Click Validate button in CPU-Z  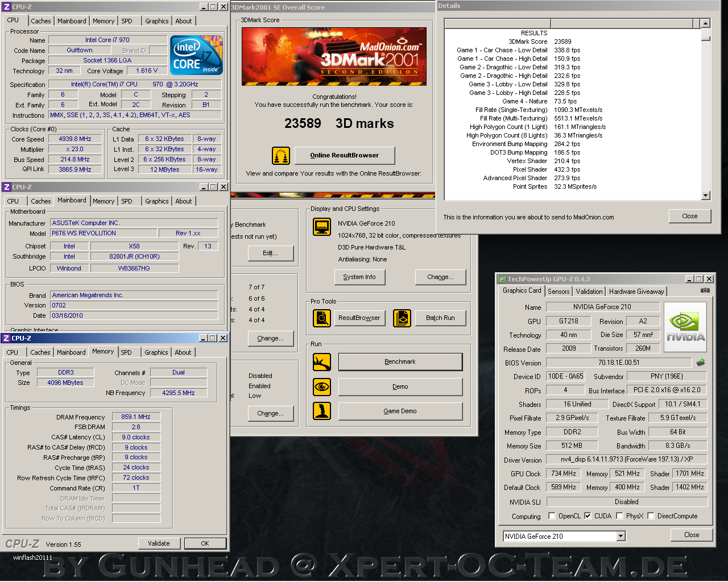tap(159, 543)
